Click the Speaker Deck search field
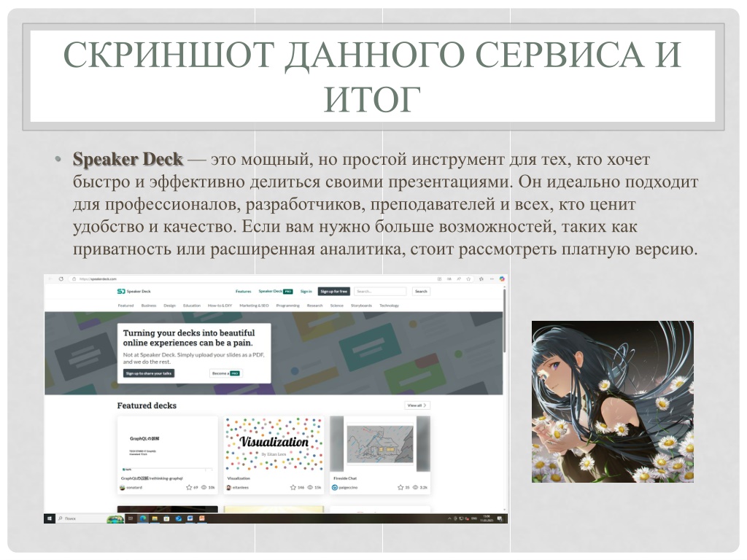Image resolution: width=747 pixels, height=560 pixels. 380,291
